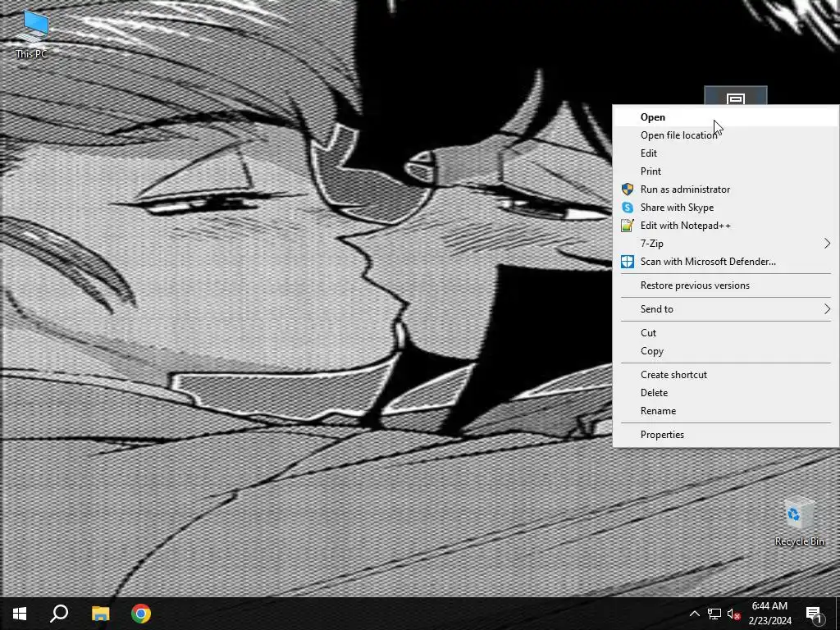Open Properties from the context menu
840x630 pixels.
(726, 435)
